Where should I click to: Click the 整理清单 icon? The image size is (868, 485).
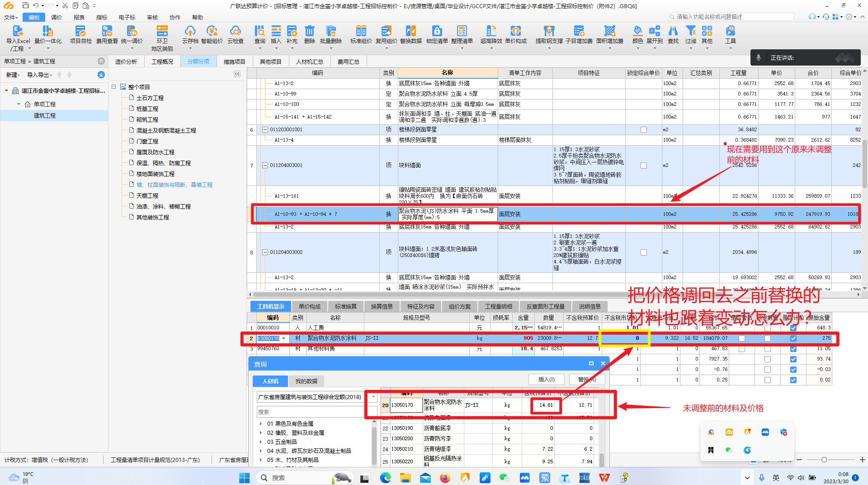tap(462, 34)
